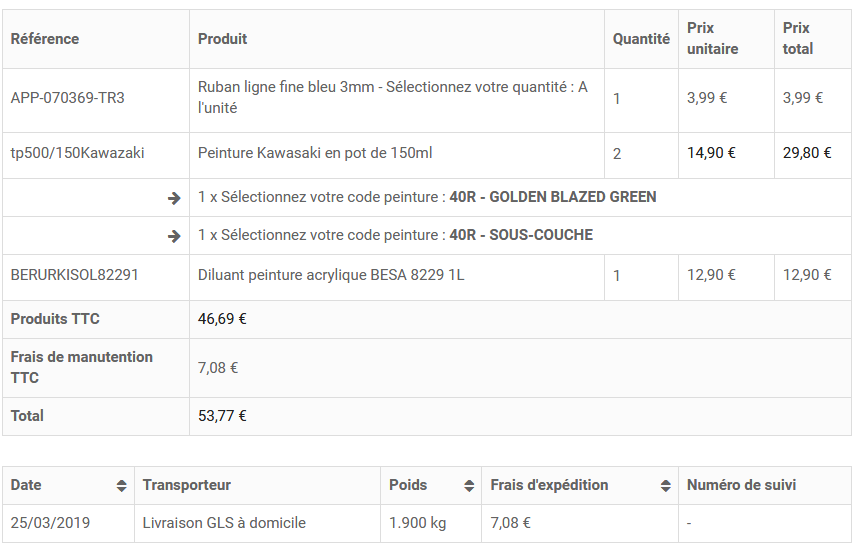Sort by Frais d'expédition sort arrows
Image resolution: width=858 pixels, height=558 pixels.
665,485
